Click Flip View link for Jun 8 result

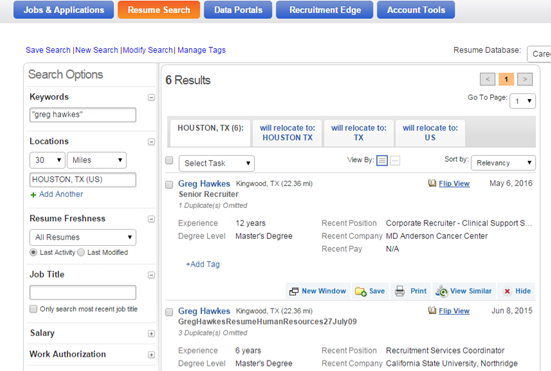click(x=454, y=311)
